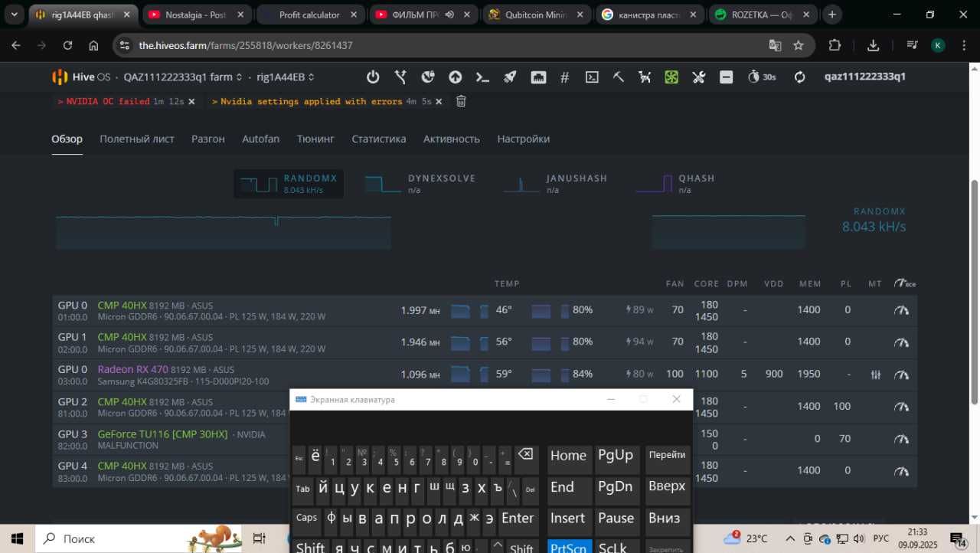Click the white minus square icon
Viewport: 980px width, 553px height.
tap(726, 77)
